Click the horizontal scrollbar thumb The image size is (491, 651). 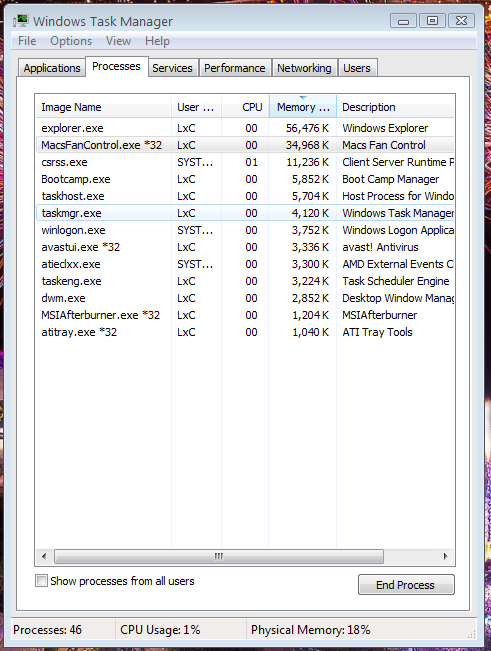coord(219,556)
